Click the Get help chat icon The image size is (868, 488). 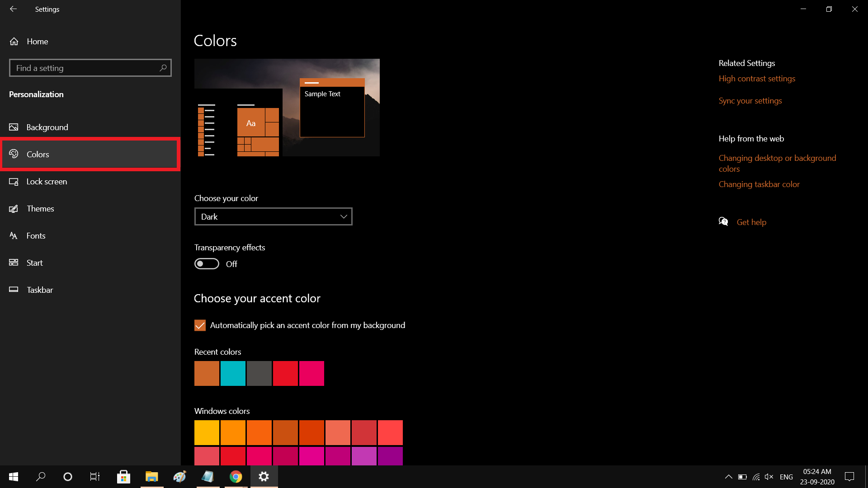[x=723, y=221]
